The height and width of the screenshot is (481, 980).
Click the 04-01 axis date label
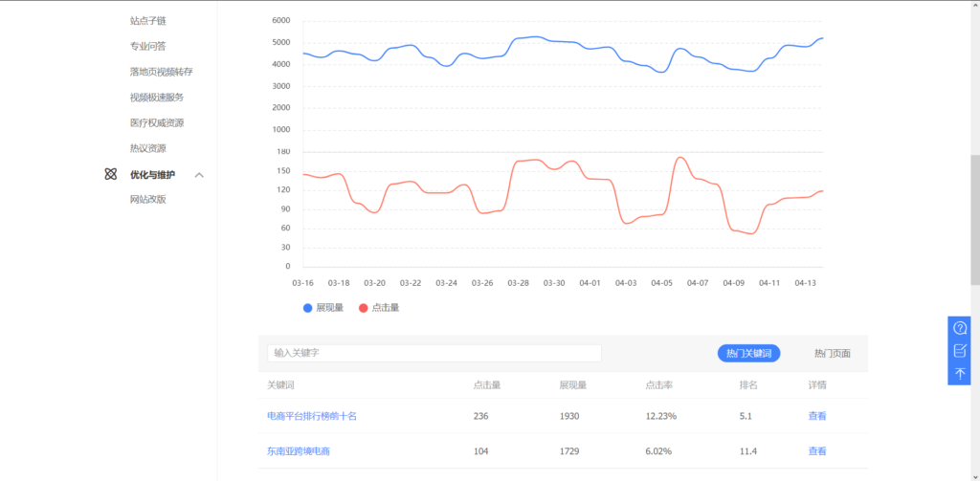pyautogui.click(x=590, y=283)
